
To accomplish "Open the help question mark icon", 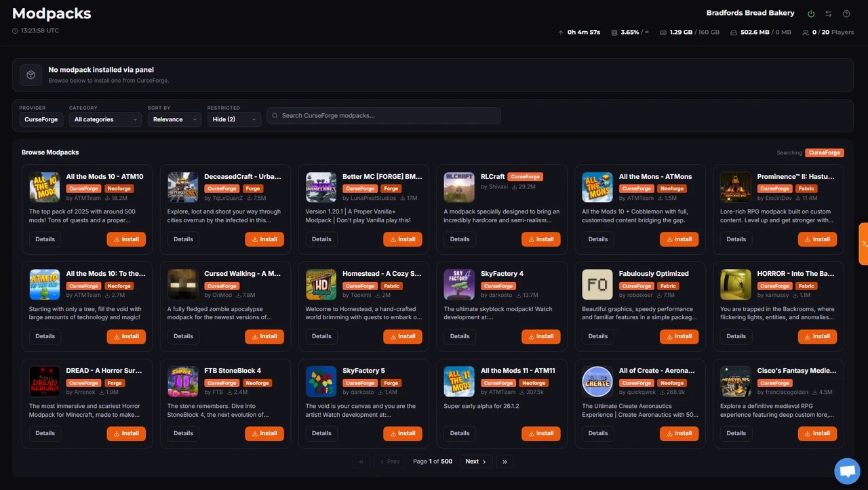I will tap(846, 14).
